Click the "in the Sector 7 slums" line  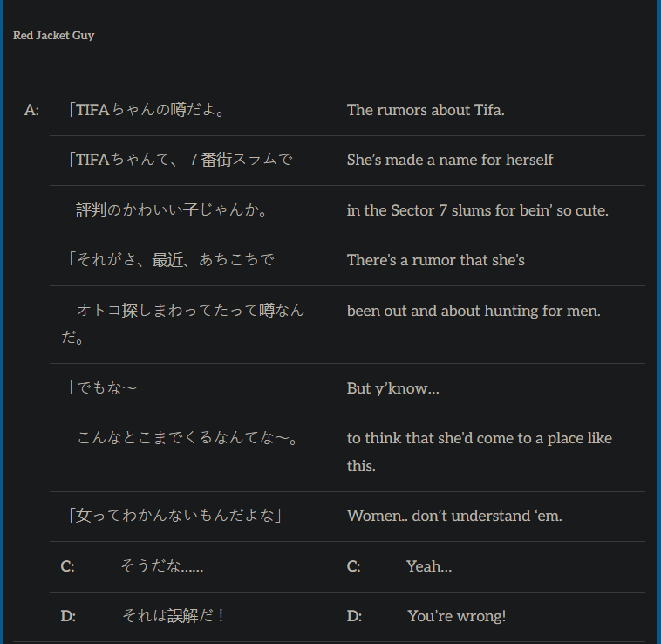point(477,210)
